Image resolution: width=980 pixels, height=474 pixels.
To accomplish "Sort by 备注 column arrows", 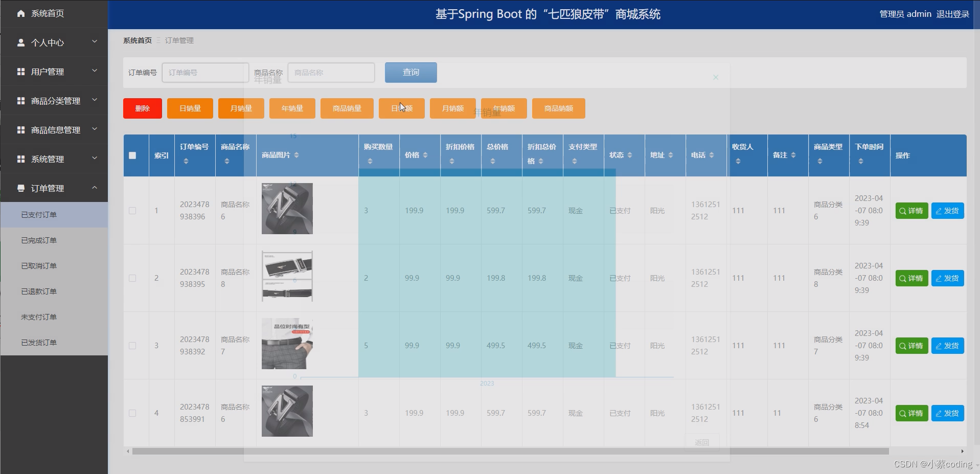I will [x=793, y=155].
